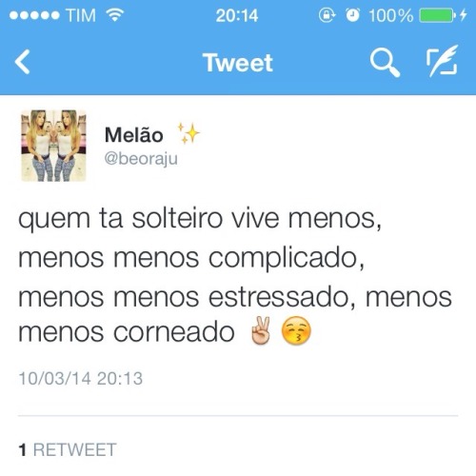Click the alarm clock status icon
Image resolution: width=476 pixels, height=476 pixels.
(x=352, y=15)
